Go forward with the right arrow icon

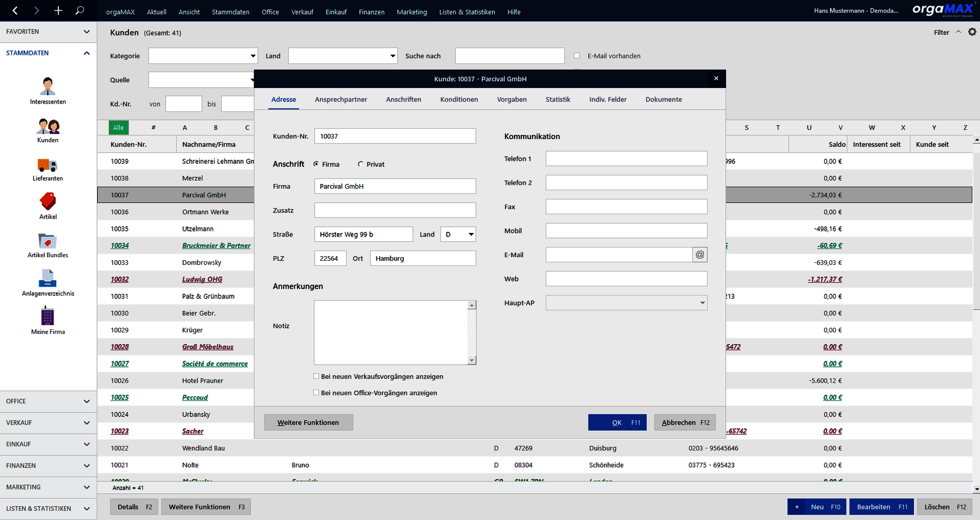coord(36,10)
